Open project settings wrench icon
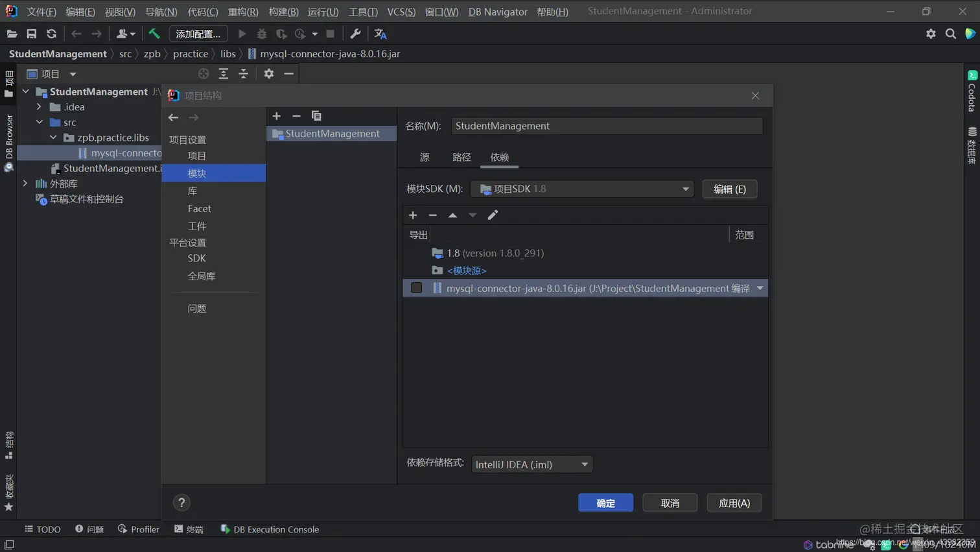980x552 pixels. click(x=355, y=34)
